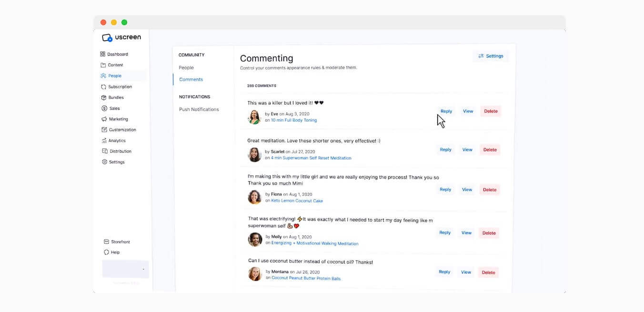Open the Dashboard from the sidebar
This screenshot has width=644, height=312.
pyautogui.click(x=118, y=54)
